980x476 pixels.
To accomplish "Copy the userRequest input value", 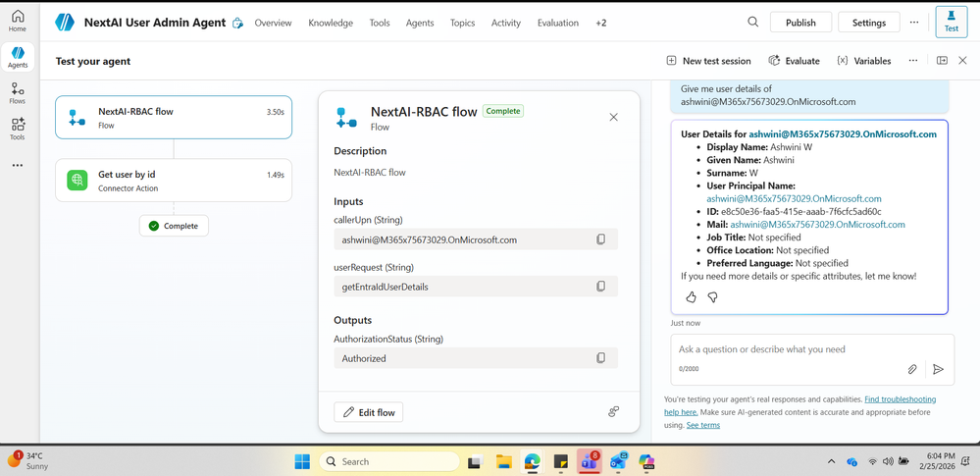I will [600, 286].
